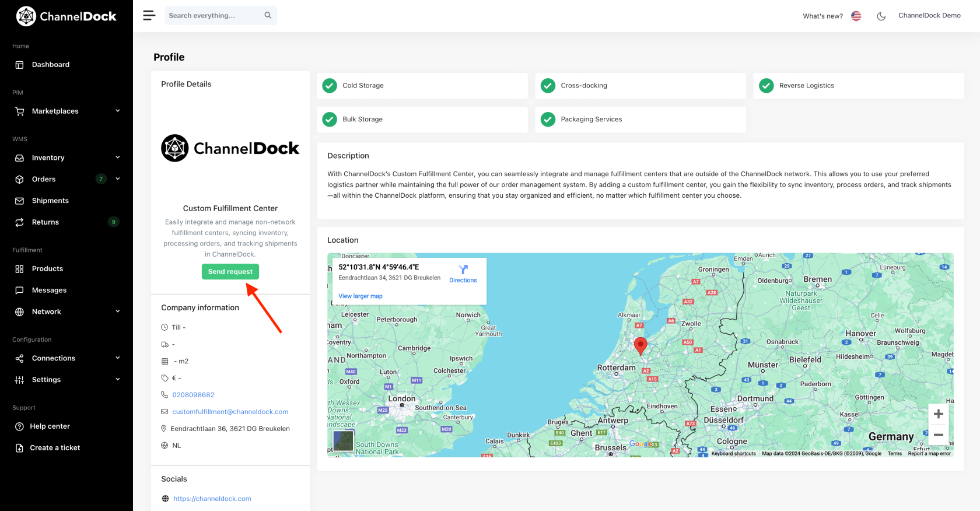Toggle the hamburger menu icon
The image size is (980, 511).
point(149,16)
